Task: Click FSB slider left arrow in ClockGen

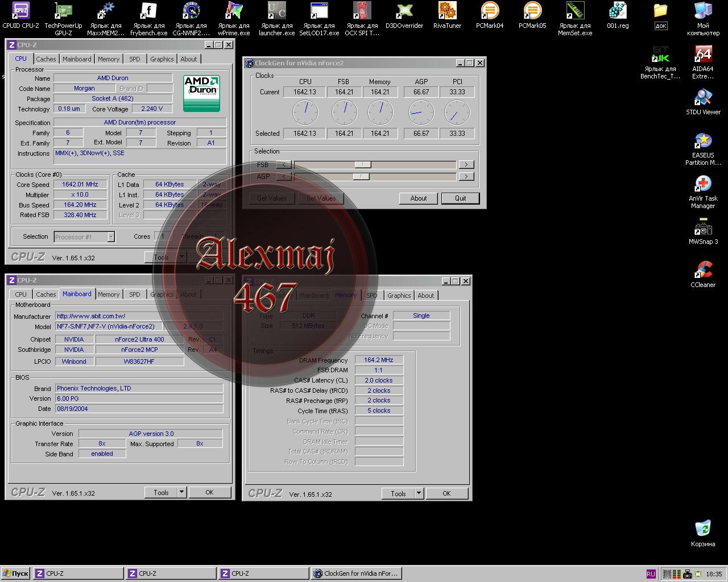Action: click(x=284, y=164)
